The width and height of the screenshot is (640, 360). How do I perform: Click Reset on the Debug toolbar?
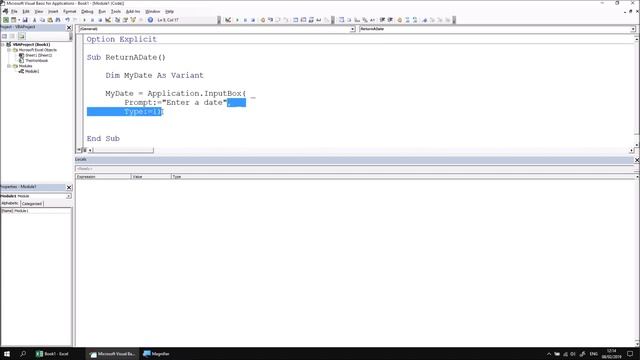point(253,20)
